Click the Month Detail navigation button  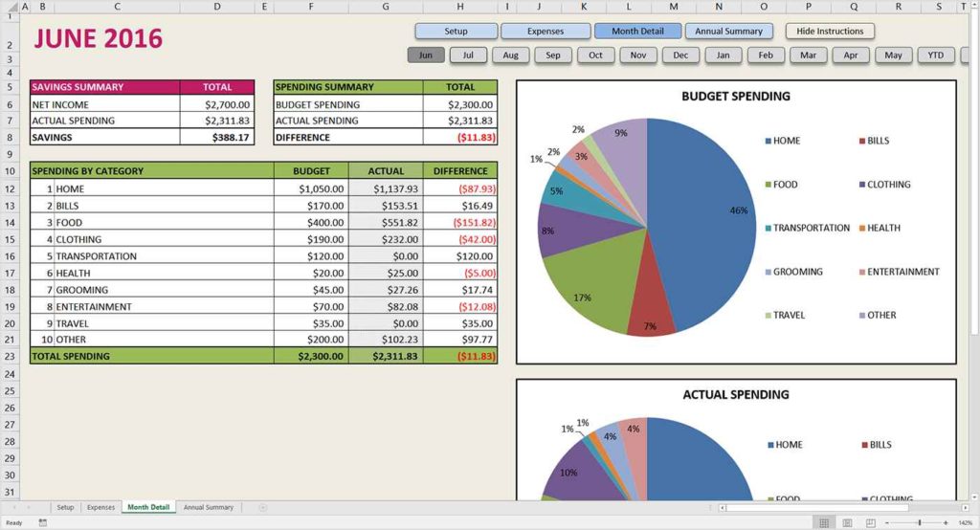(637, 32)
